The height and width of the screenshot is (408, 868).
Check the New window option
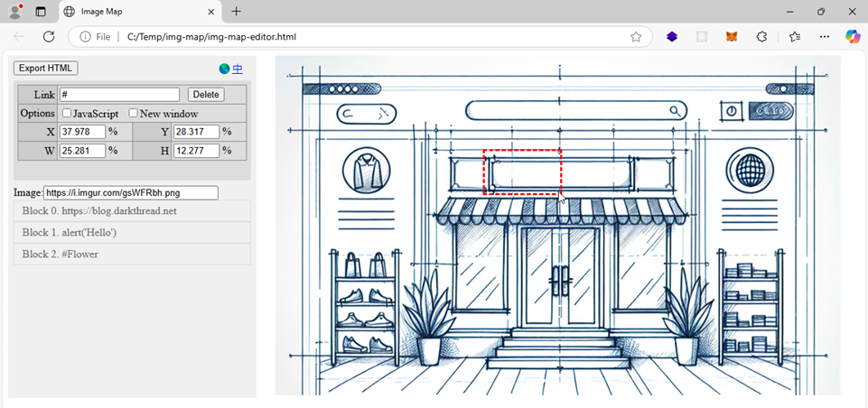134,114
